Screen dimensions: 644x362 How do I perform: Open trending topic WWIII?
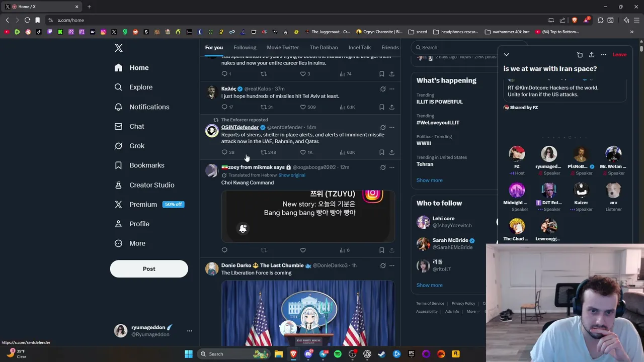pyautogui.click(x=424, y=143)
